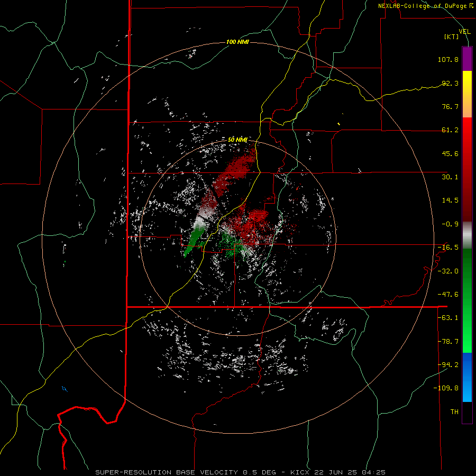Image resolution: width=476 pixels, height=476 pixels.
Task: Click the 30.1 velocity scale value
Action: pos(450,177)
